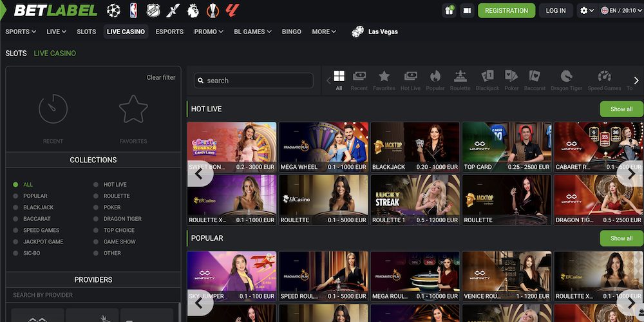The image size is (644, 322).
Task: Click the Recent clock icon in sidebar
Action: pos(53,109)
